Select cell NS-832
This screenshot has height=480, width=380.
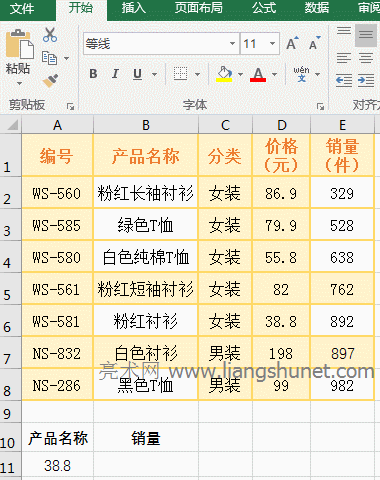point(58,353)
